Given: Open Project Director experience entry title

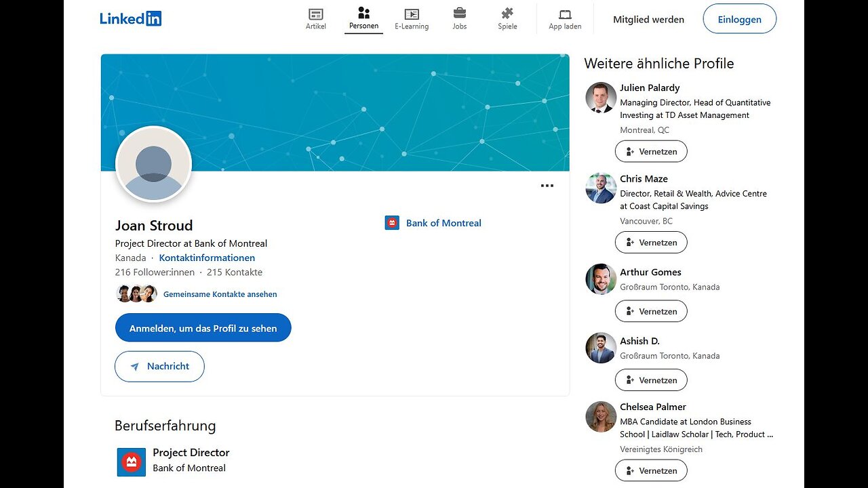Looking at the screenshot, I should (191, 452).
